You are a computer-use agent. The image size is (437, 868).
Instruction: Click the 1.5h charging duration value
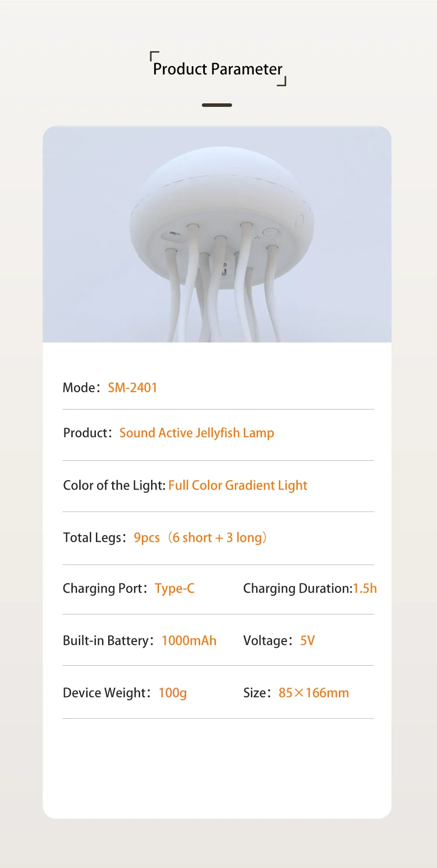point(365,589)
